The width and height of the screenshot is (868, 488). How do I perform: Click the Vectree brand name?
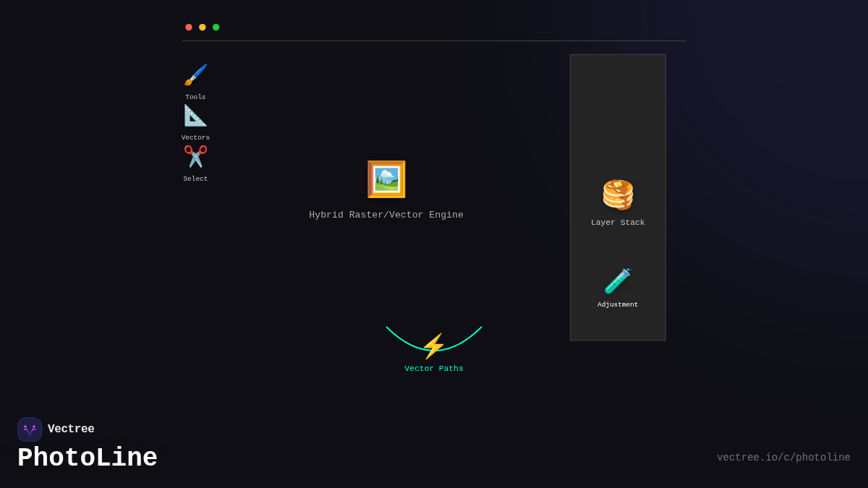click(71, 429)
